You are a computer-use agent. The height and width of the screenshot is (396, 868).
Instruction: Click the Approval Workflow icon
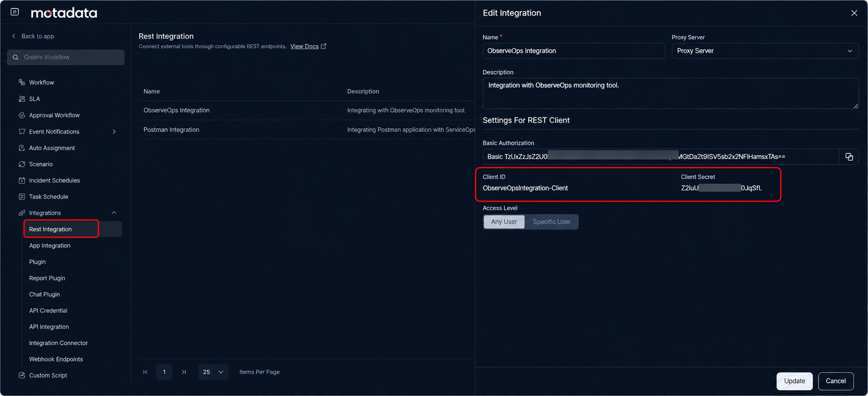pyautogui.click(x=22, y=115)
